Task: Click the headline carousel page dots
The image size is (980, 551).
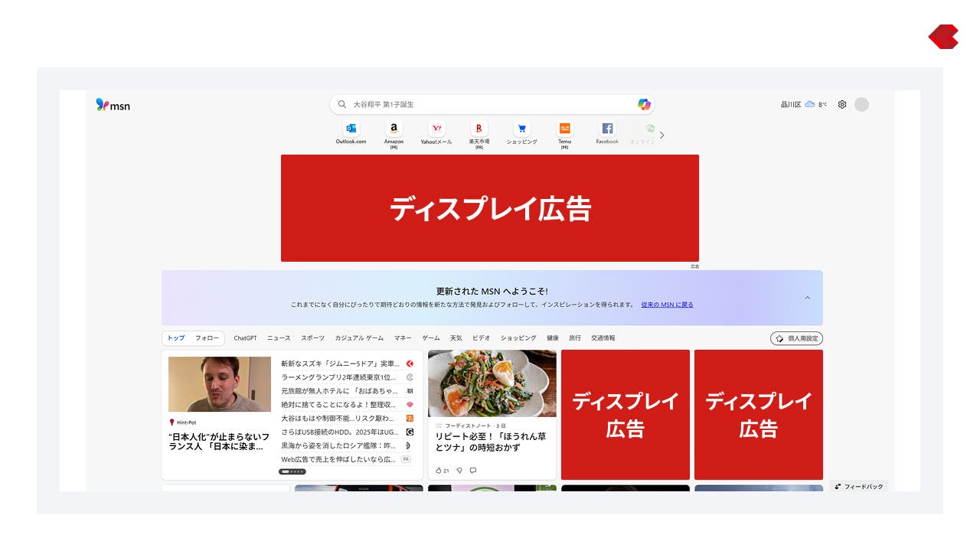Action: [x=292, y=471]
